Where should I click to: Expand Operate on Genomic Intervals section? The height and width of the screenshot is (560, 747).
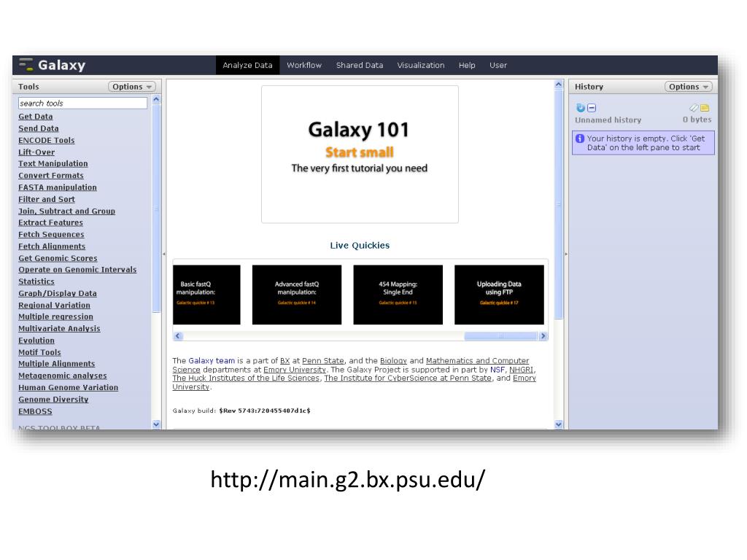pos(77,270)
